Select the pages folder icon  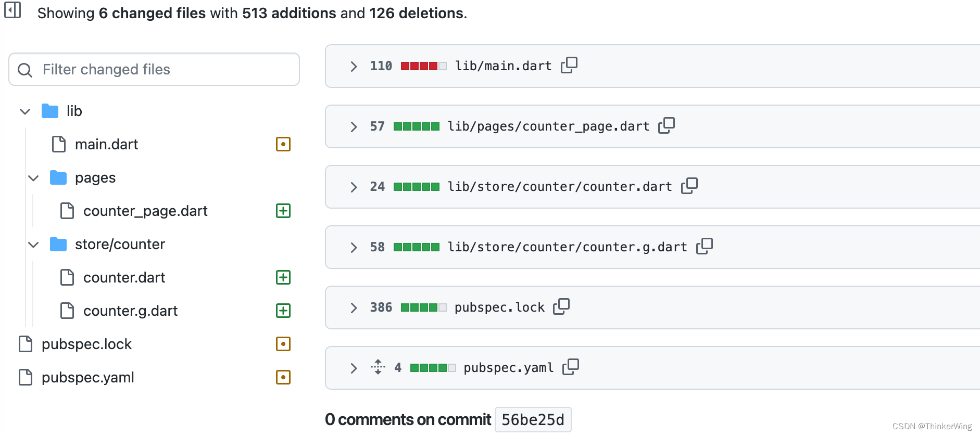click(x=58, y=177)
